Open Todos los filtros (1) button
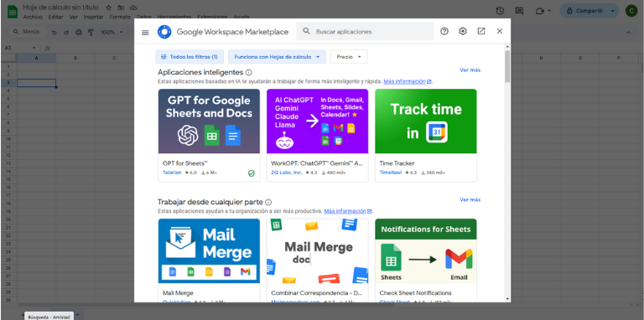Image resolution: width=644 pixels, height=320 pixels. [x=190, y=57]
